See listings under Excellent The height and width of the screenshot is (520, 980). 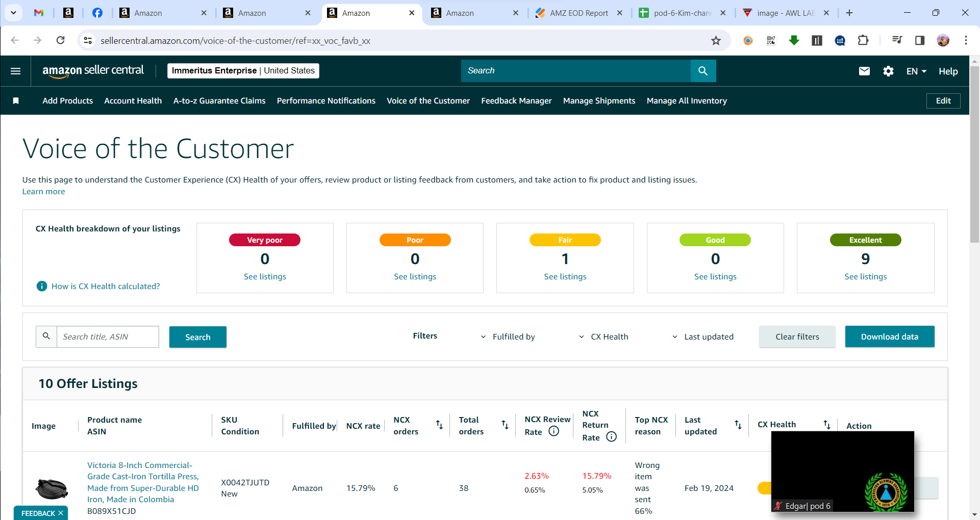[x=866, y=277]
